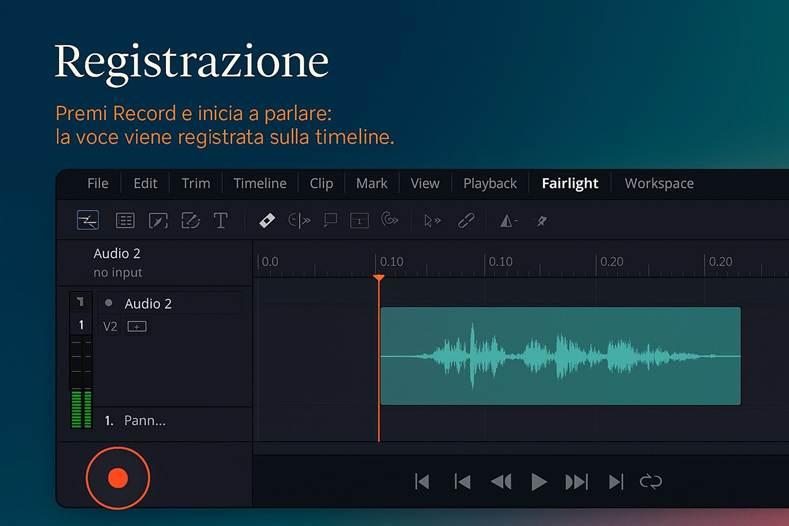The width and height of the screenshot is (789, 526).
Task: Click the orange playhead marker
Action: (379, 278)
